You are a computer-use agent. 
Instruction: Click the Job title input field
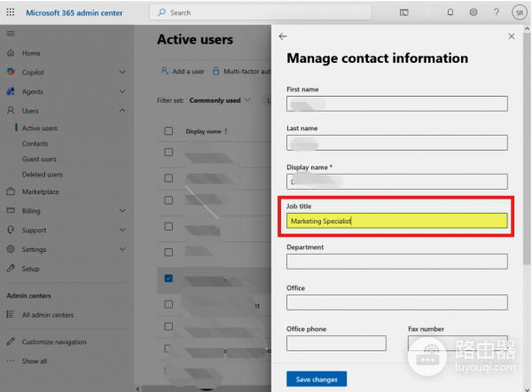(396, 221)
